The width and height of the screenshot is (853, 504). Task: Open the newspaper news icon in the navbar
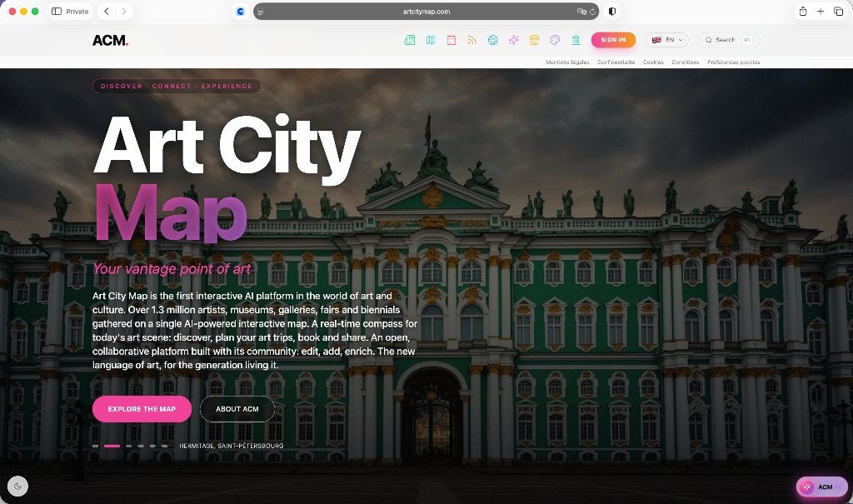click(x=410, y=40)
